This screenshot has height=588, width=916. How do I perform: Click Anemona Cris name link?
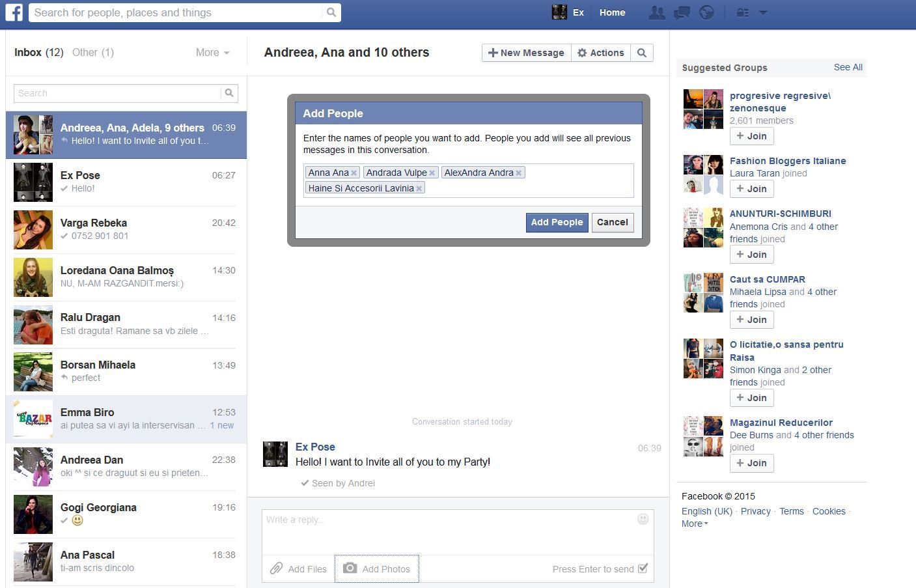coord(758,227)
